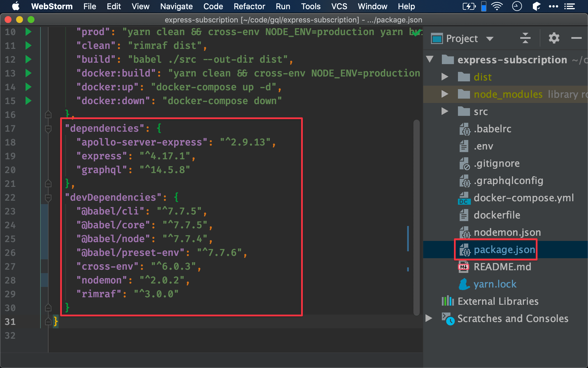Run the build script gutter arrow
Screen dimensions: 588x368
(x=28, y=59)
